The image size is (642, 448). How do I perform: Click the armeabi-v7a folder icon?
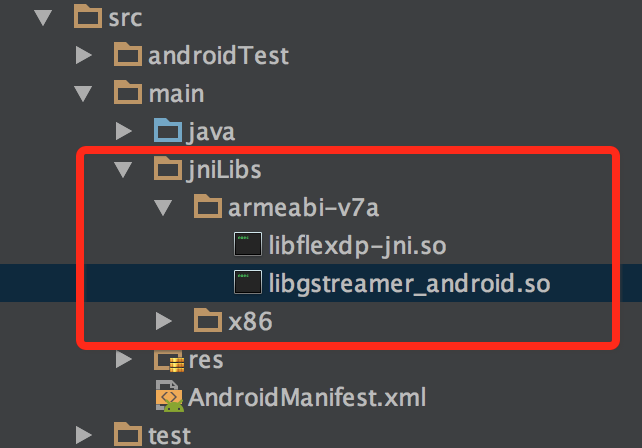tap(208, 206)
